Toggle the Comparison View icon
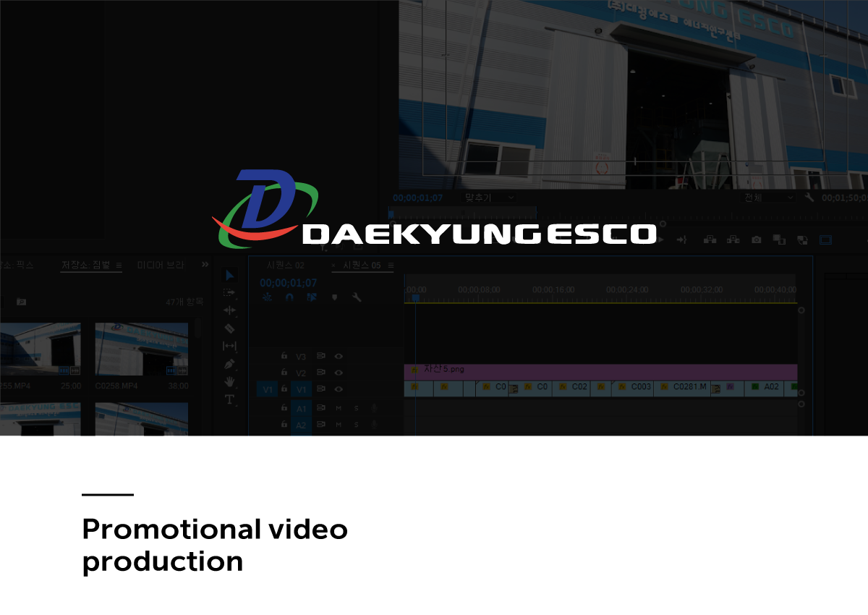This screenshot has height=615, width=868. click(x=779, y=239)
